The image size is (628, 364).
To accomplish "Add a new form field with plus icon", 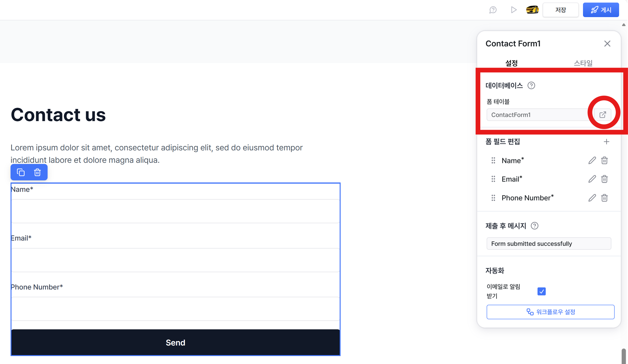I will [606, 142].
